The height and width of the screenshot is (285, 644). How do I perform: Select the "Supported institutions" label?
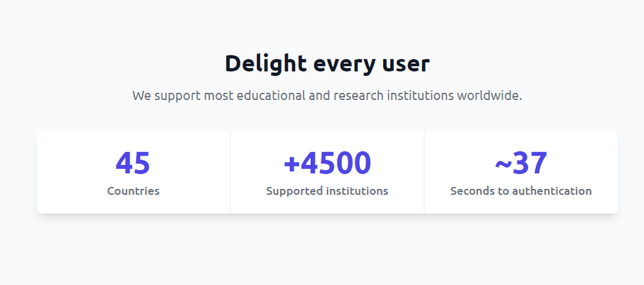327,192
